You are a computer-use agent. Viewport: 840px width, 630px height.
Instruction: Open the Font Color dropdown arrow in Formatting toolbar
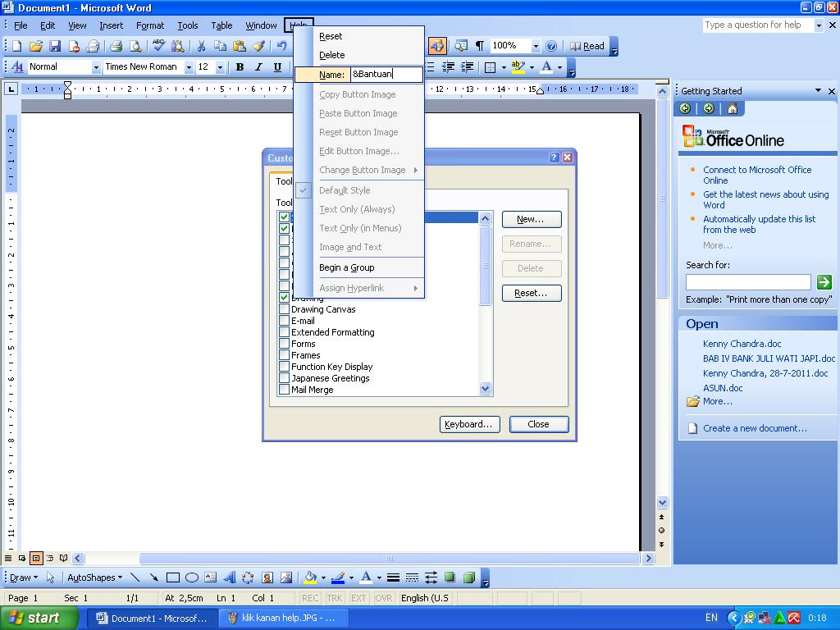[559, 67]
